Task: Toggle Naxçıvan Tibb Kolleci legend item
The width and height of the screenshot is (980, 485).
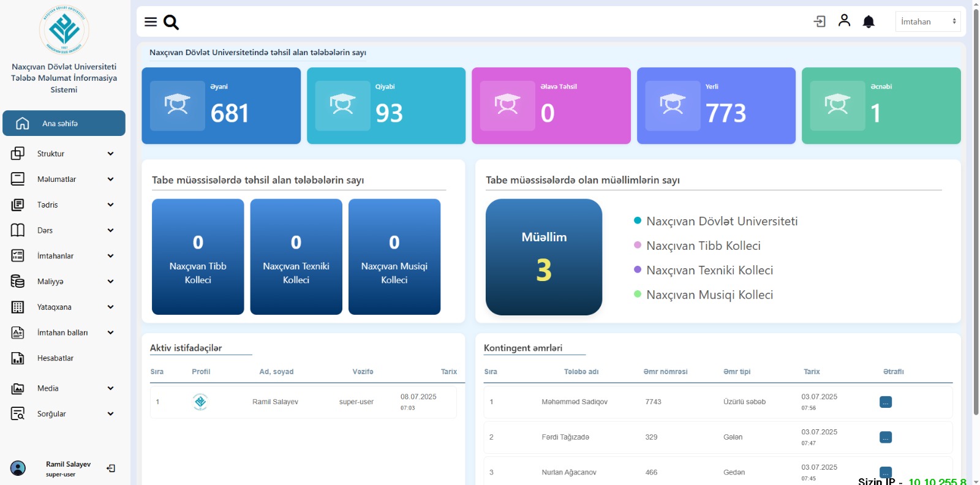Action: coord(703,246)
